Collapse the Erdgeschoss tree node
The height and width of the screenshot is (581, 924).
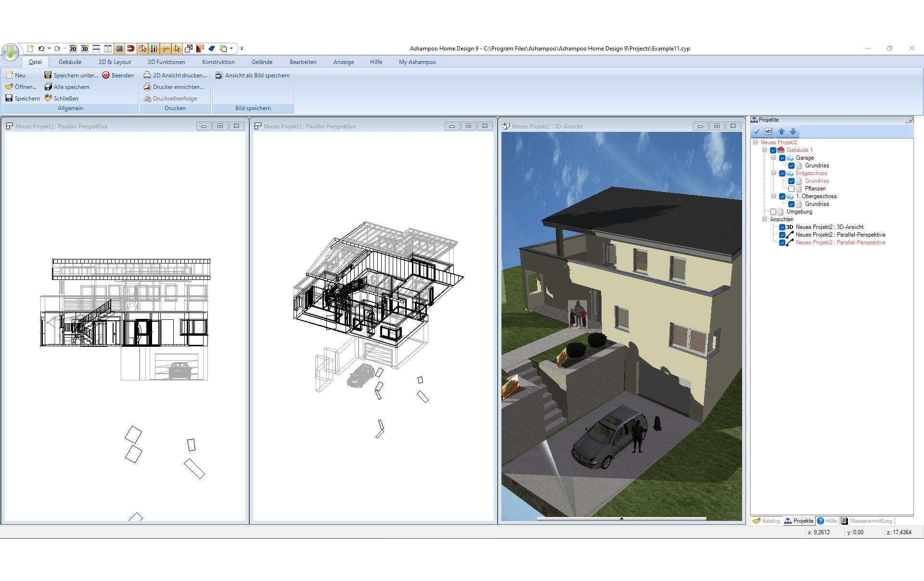click(774, 173)
